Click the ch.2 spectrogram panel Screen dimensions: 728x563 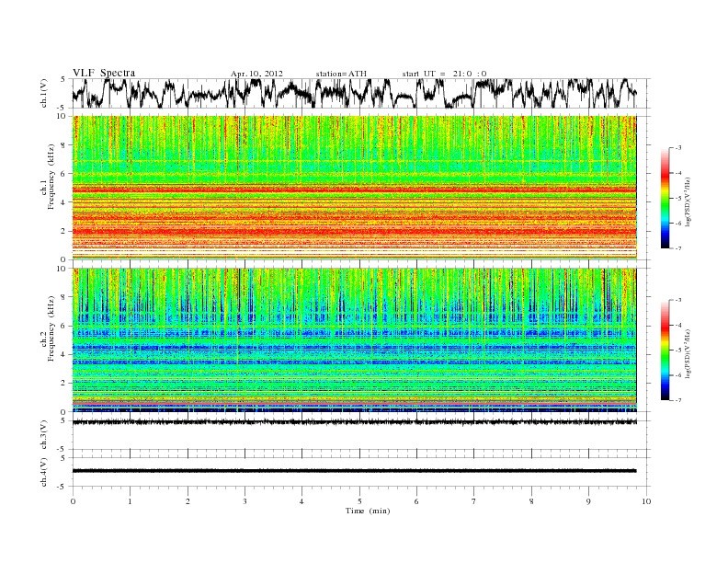tap(354, 340)
